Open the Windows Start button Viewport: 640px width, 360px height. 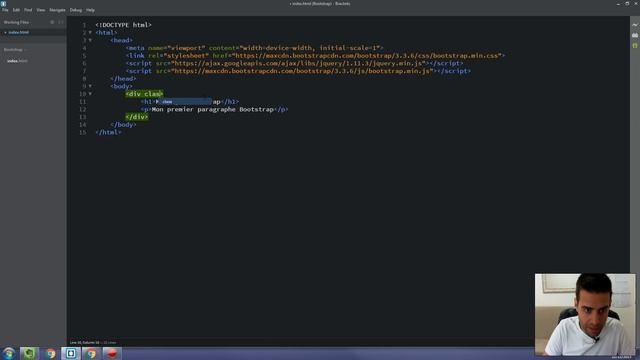pyautogui.click(x=9, y=353)
